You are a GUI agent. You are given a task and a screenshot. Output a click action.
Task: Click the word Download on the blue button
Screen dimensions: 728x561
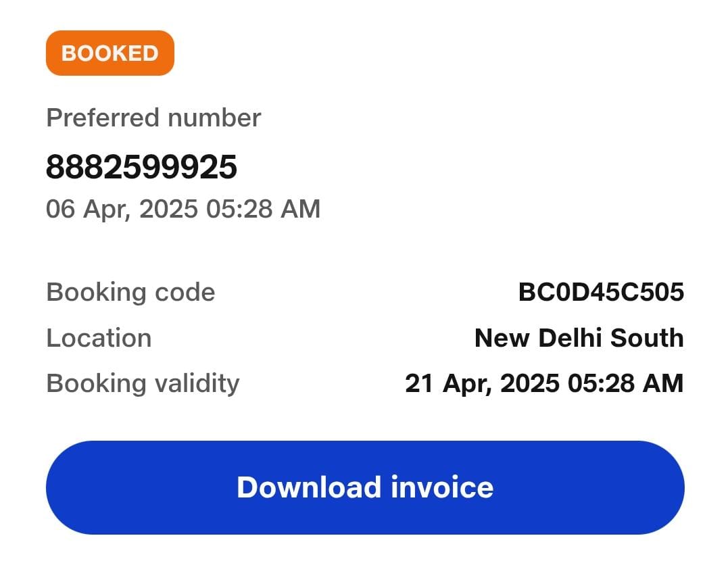tap(308, 487)
